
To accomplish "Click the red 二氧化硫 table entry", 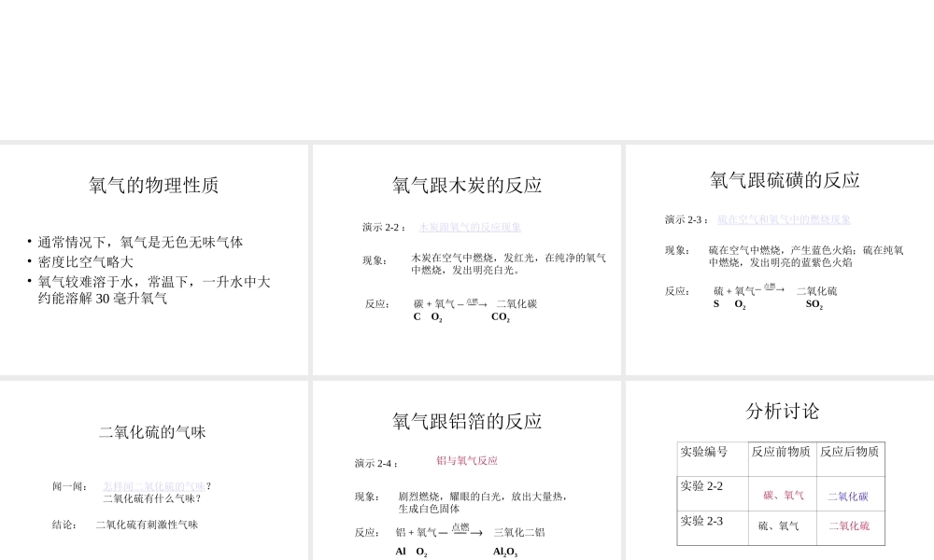I will [848, 527].
